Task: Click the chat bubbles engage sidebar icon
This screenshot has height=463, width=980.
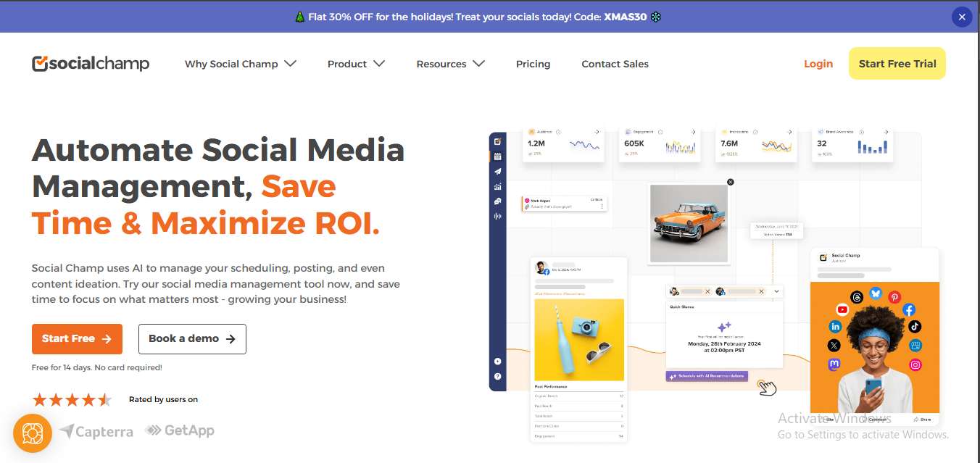Action: point(498,201)
